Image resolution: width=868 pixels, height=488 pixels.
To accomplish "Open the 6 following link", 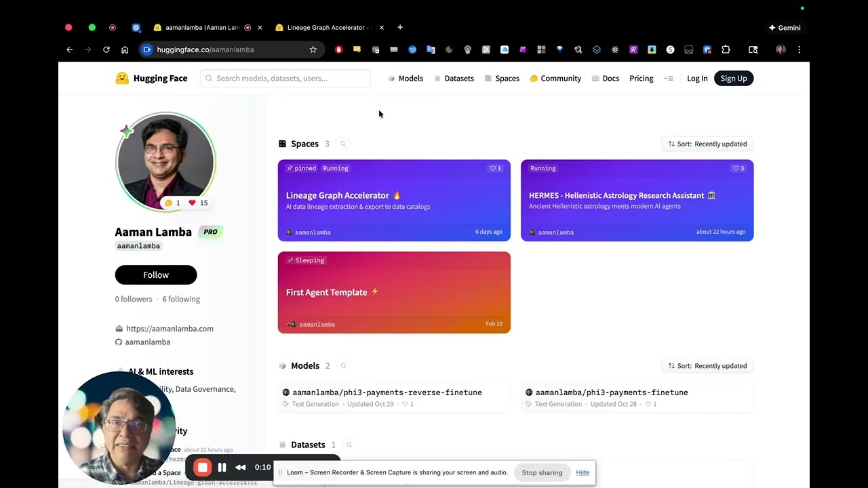I will 181,299.
